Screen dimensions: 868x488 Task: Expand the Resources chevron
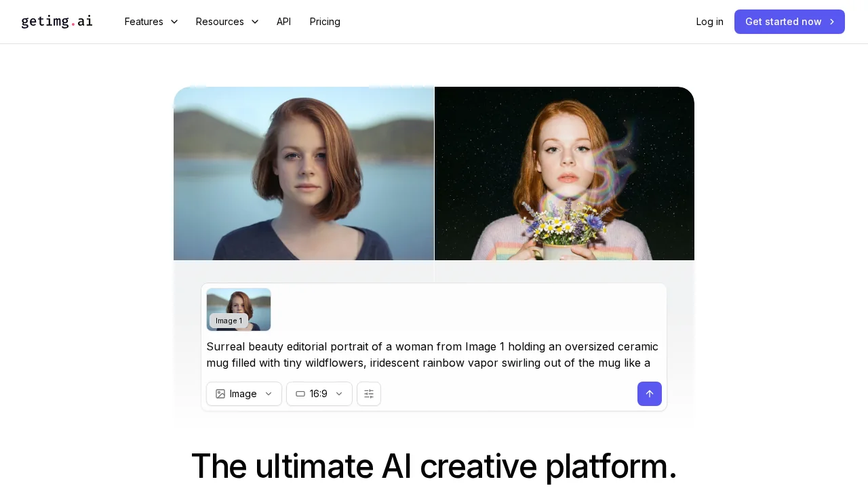[x=255, y=22]
